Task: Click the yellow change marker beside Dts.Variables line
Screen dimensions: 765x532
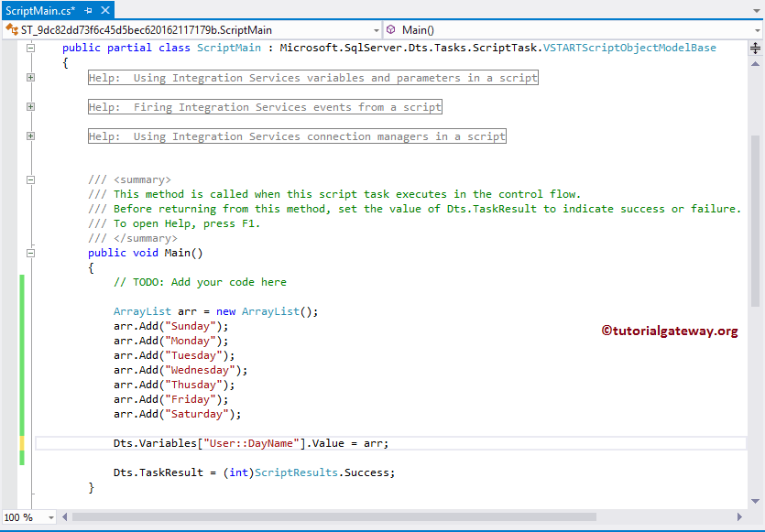Action: pos(22,442)
